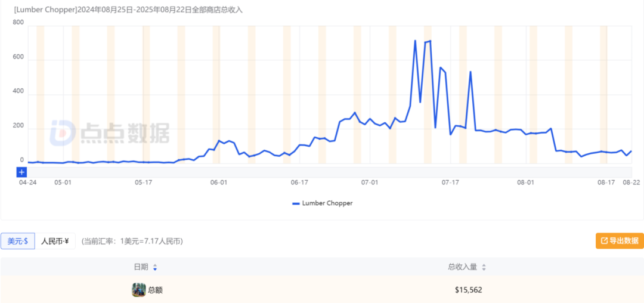Click the 总额 row label

(155, 290)
